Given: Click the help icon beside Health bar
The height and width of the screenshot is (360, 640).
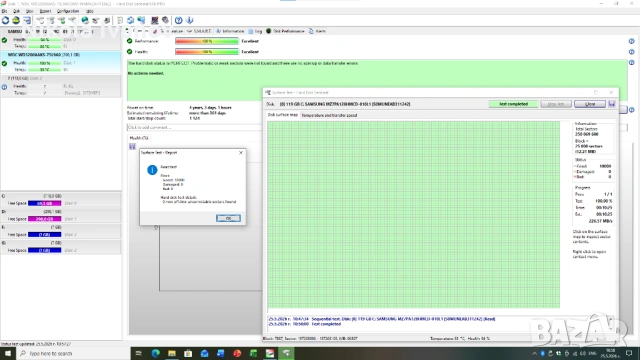Looking at the screenshot, I should [x=631, y=52].
